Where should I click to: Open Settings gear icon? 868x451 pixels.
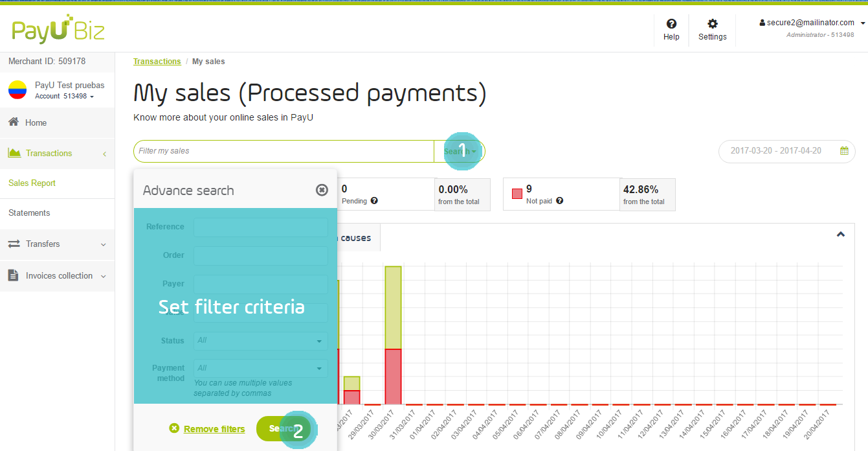[x=712, y=24]
